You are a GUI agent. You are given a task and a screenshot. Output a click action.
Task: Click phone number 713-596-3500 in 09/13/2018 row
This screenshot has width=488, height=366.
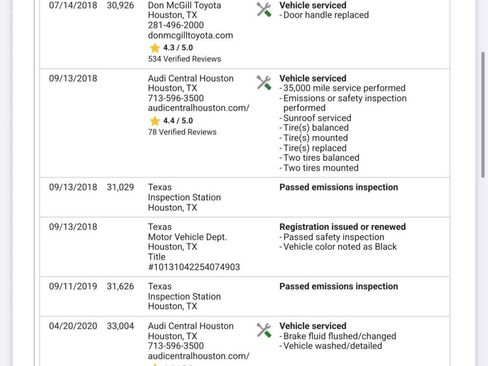[176, 98]
